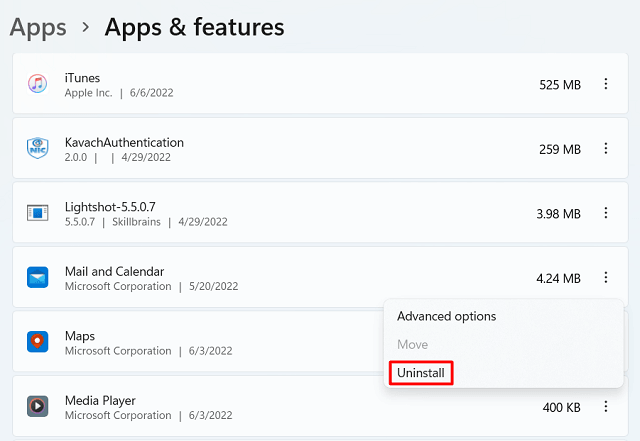The width and height of the screenshot is (640, 441).
Task: Click the Lightshot app icon
Action: [x=38, y=213]
